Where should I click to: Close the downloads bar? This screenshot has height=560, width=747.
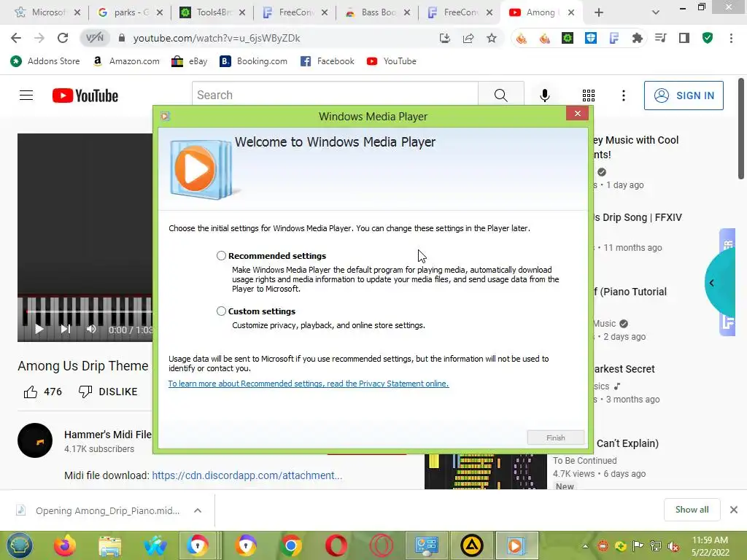(x=734, y=510)
